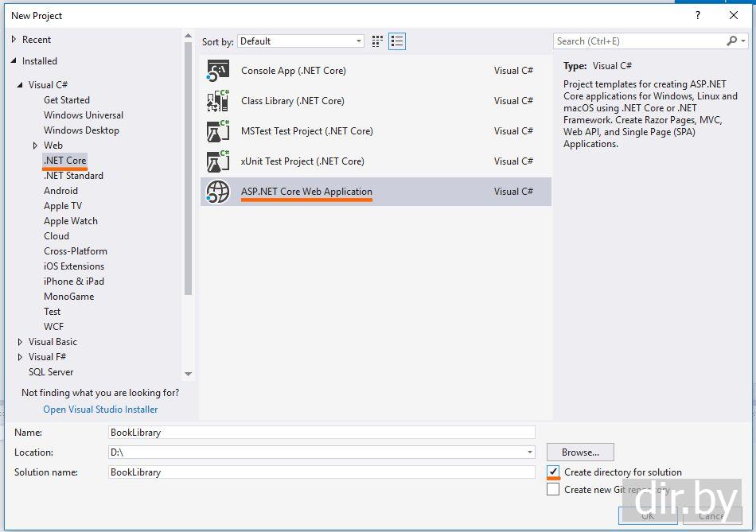
Task: Click the xUnit Test Project flask icon
Action: pos(217,161)
